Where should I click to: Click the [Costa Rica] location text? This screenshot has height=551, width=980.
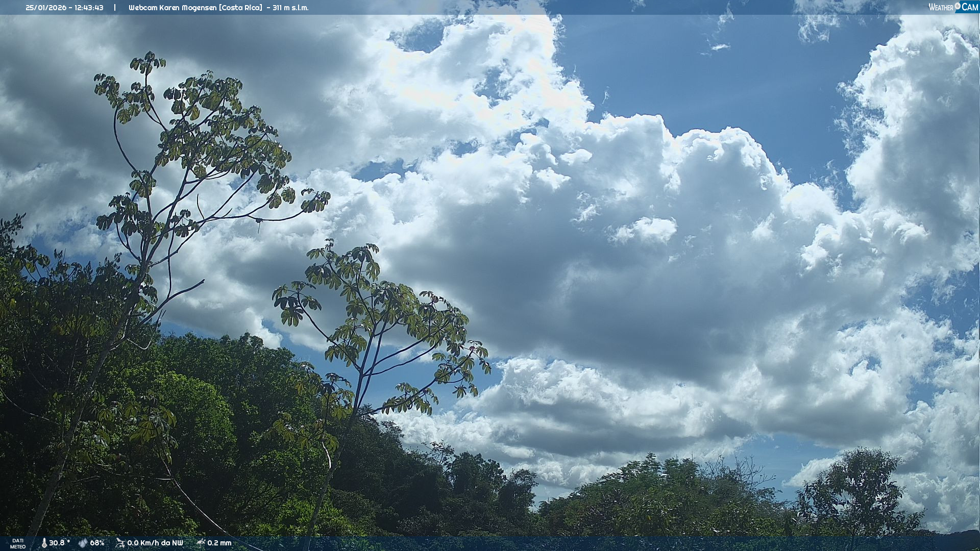pyautogui.click(x=240, y=8)
